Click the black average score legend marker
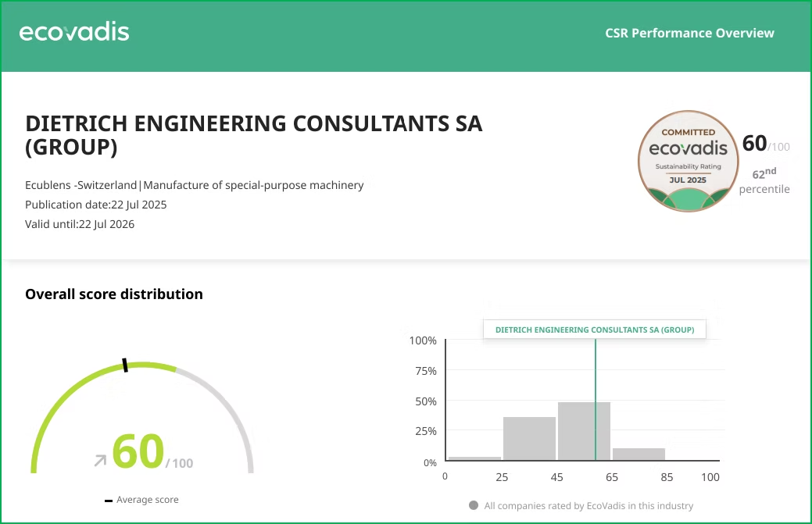 (108, 501)
